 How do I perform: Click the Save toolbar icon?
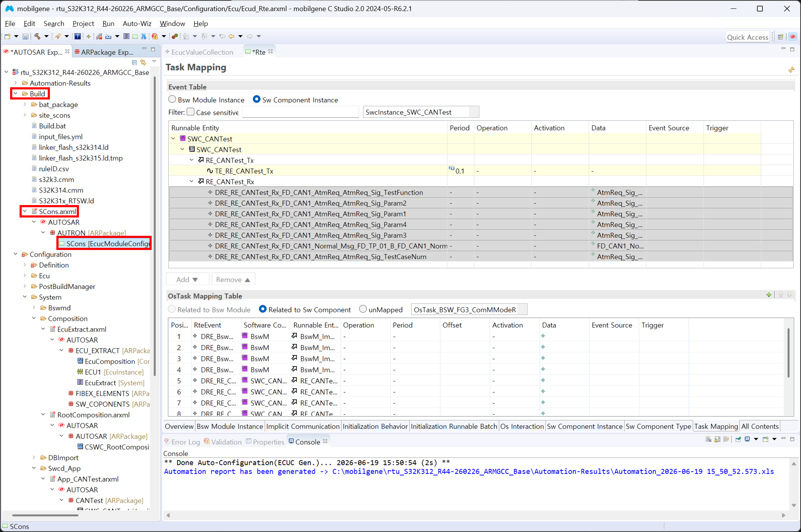point(25,36)
